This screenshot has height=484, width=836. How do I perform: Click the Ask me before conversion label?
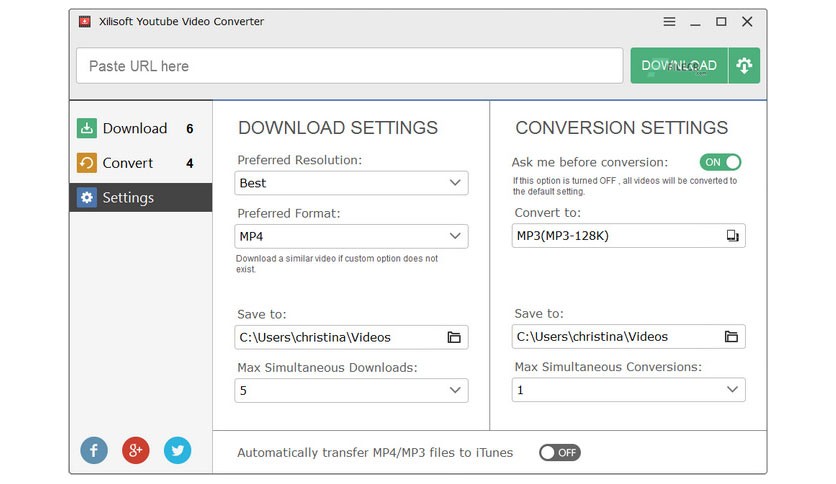click(589, 162)
